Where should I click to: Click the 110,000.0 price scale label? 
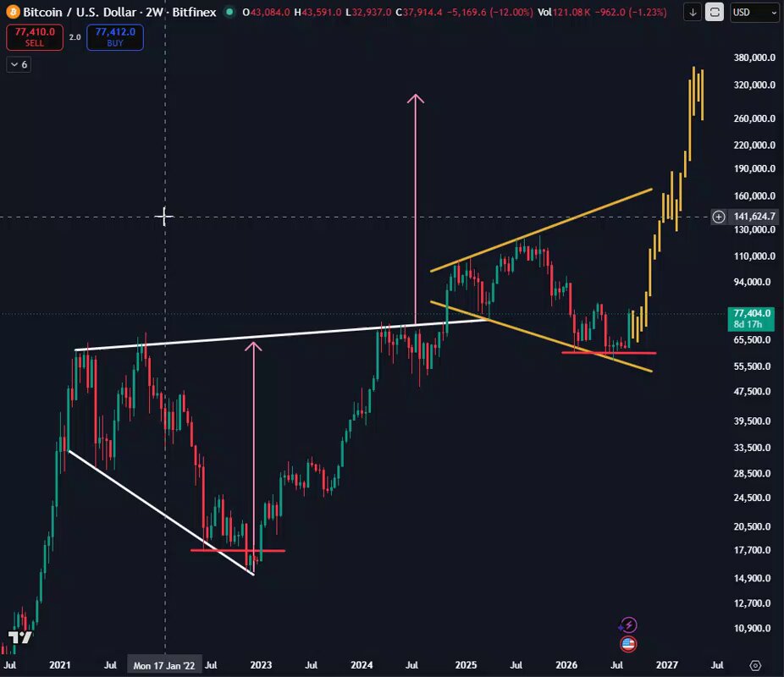coord(754,256)
